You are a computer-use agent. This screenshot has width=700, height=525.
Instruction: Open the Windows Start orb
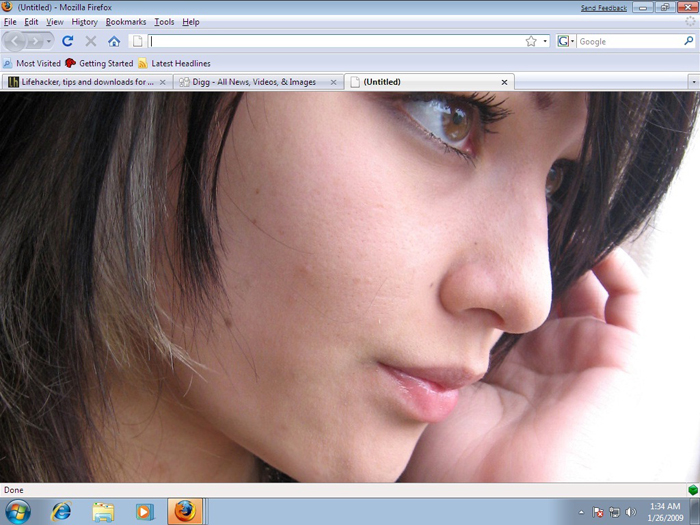click(18, 512)
